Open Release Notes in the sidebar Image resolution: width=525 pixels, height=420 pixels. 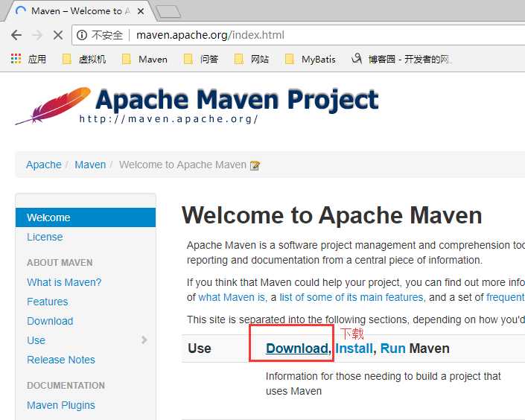pos(61,360)
